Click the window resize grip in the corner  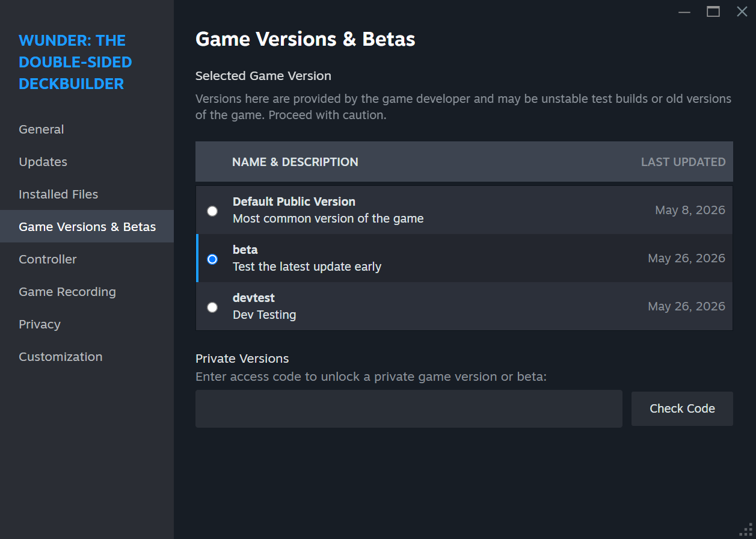click(746, 530)
